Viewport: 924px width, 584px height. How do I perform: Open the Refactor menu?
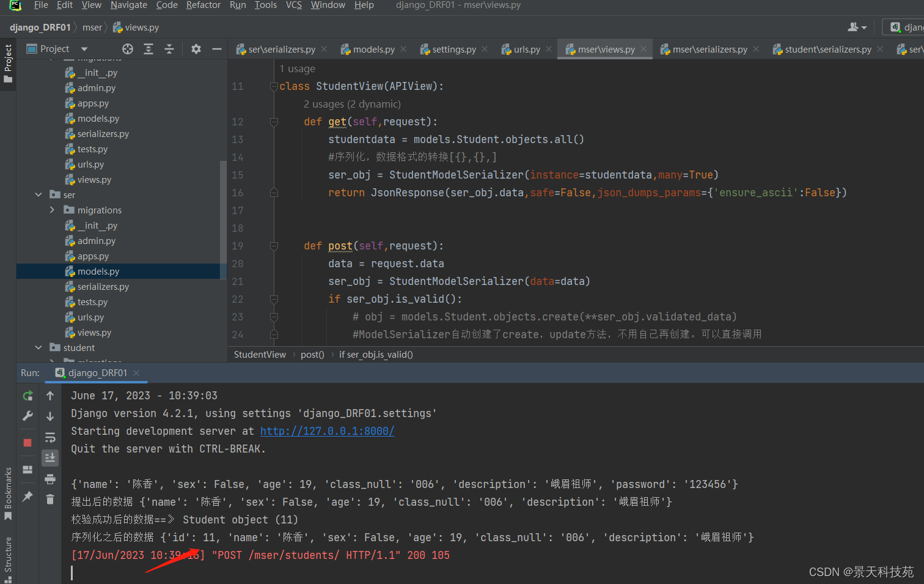[x=204, y=5]
